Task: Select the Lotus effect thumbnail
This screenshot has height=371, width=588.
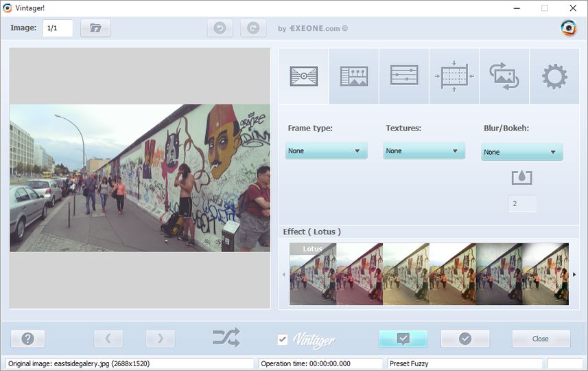Action: pos(313,274)
